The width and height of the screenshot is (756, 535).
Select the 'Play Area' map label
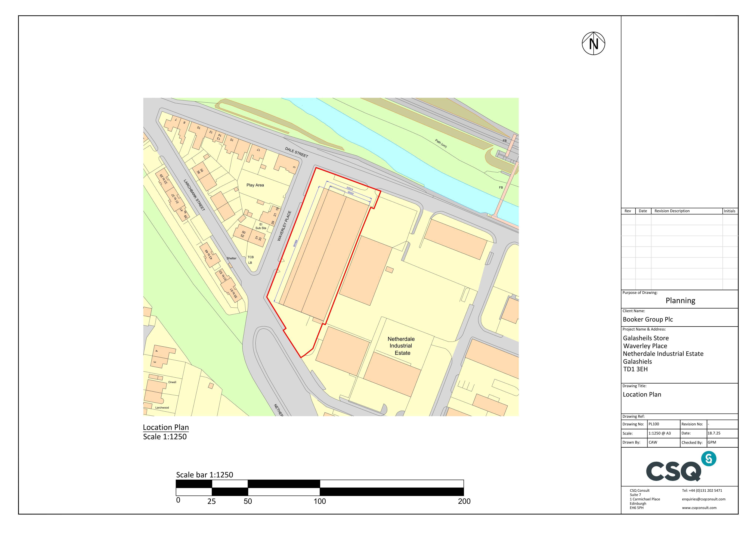(x=255, y=185)
